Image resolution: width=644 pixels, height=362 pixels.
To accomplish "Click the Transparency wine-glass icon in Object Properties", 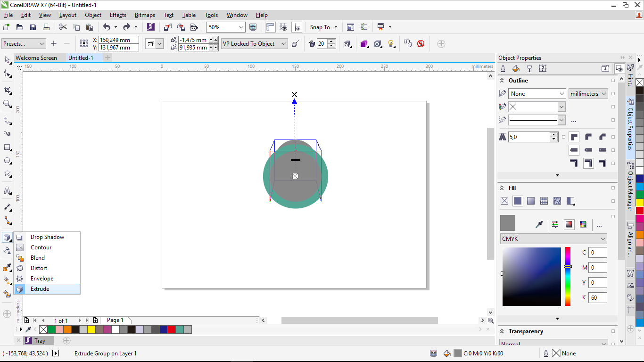I will click(529, 68).
